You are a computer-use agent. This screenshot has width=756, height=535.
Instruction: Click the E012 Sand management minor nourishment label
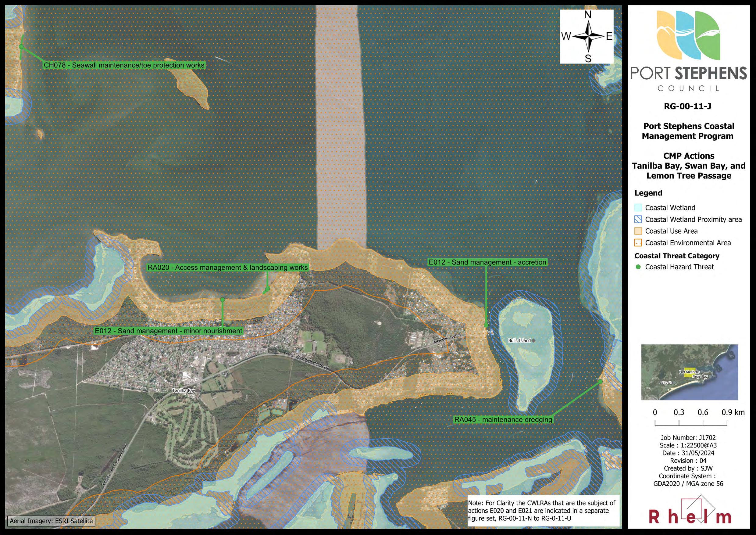[x=169, y=331]
